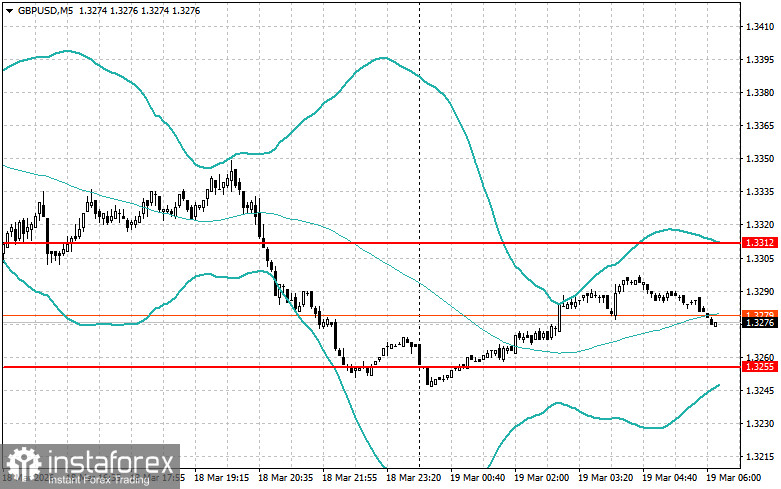Click the 1.3276 current price tag
This screenshot has width=781, height=489.
[x=760, y=323]
